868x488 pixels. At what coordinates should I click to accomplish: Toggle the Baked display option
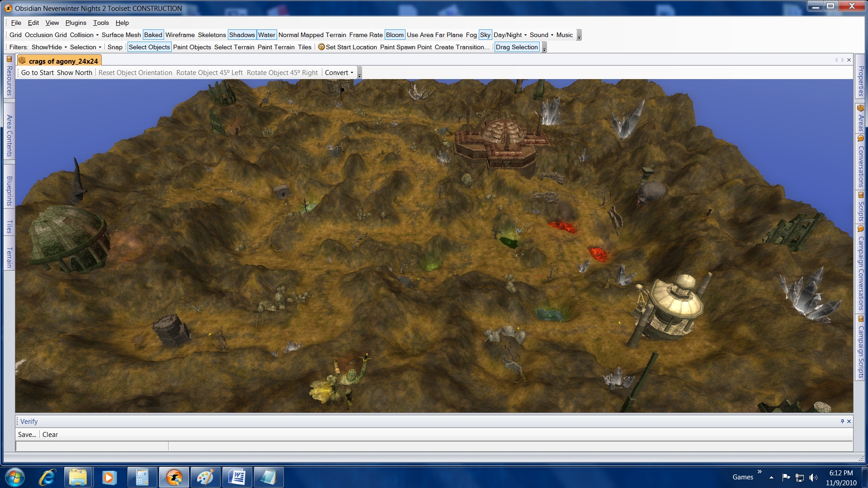153,35
